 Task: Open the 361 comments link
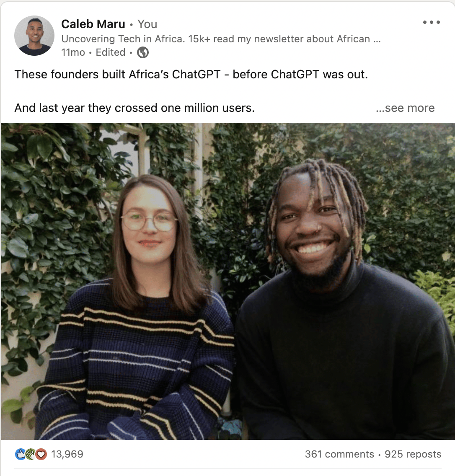tap(339, 454)
